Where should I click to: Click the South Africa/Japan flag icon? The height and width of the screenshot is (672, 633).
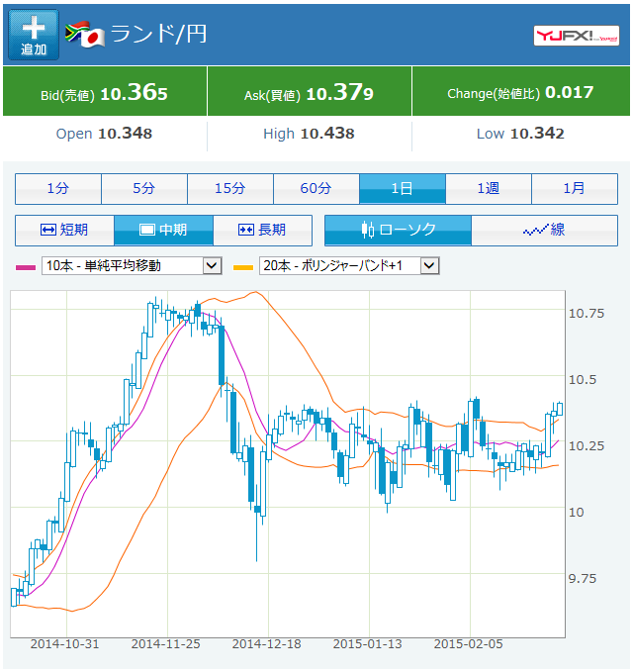(x=84, y=35)
